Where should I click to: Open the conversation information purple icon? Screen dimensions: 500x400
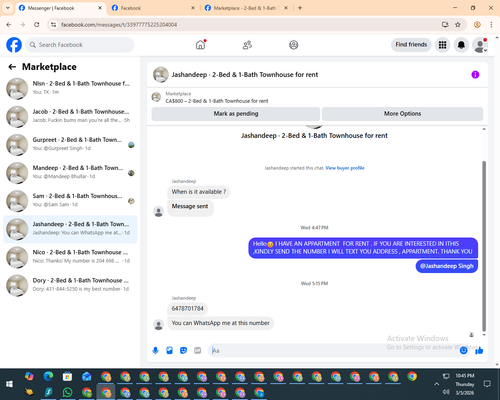point(475,75)
